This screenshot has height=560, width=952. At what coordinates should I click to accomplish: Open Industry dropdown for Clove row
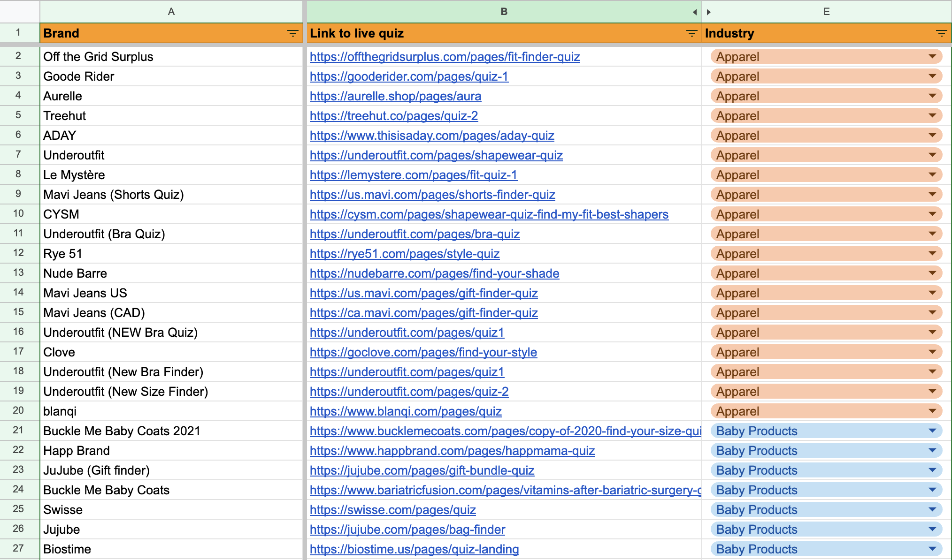(932, 352)
